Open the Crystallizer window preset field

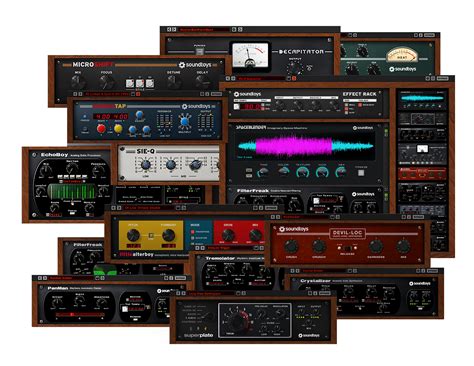324,271
